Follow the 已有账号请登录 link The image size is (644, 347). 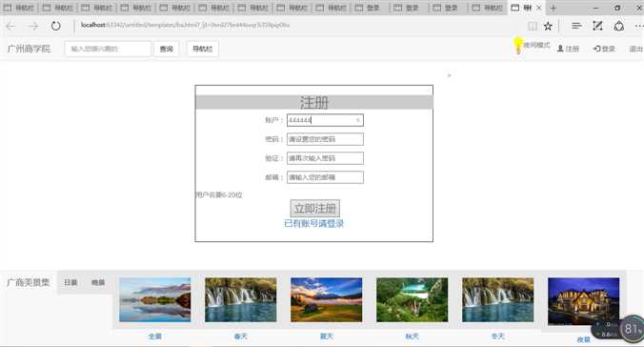(x=313, y=224)
